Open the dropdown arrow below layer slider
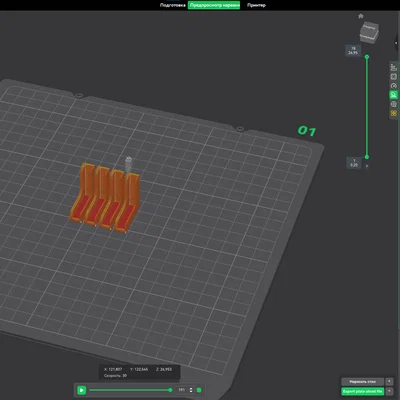400x400 pixels. click(x=367, y=166)
